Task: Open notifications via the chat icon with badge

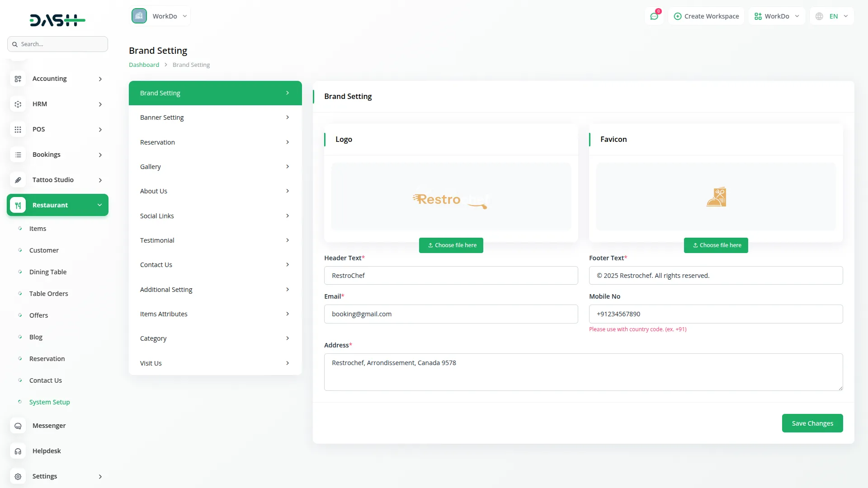Action: click(x=654, y=16)
